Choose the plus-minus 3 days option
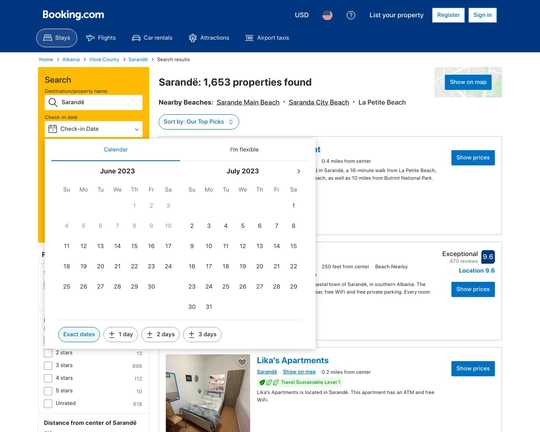The height and width of the screenshot is (432, 540). pos(202,335)
